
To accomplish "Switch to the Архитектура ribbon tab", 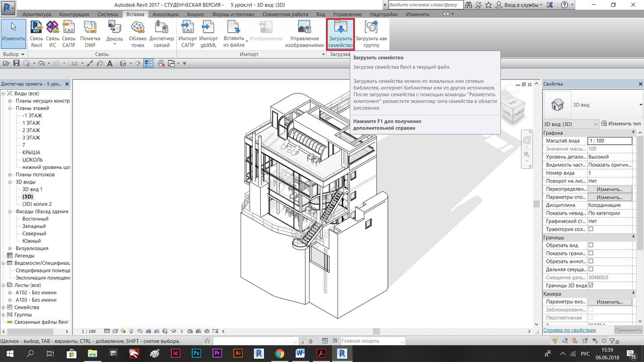I will 38,14.
